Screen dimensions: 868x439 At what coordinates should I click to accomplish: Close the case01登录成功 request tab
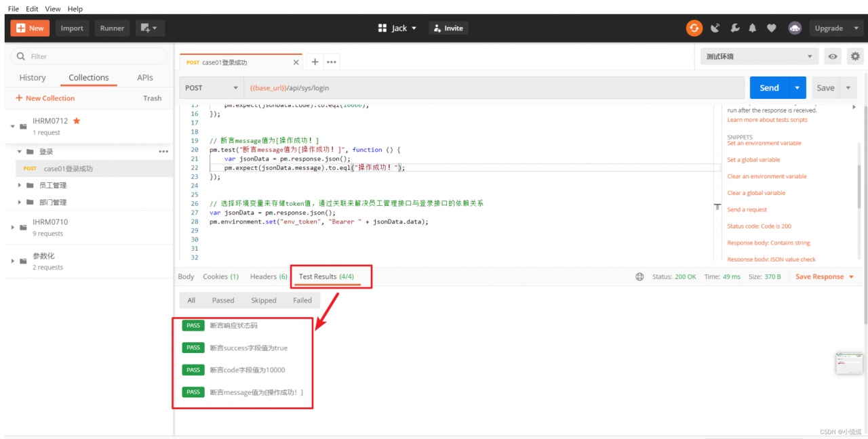tap(296, 62)
